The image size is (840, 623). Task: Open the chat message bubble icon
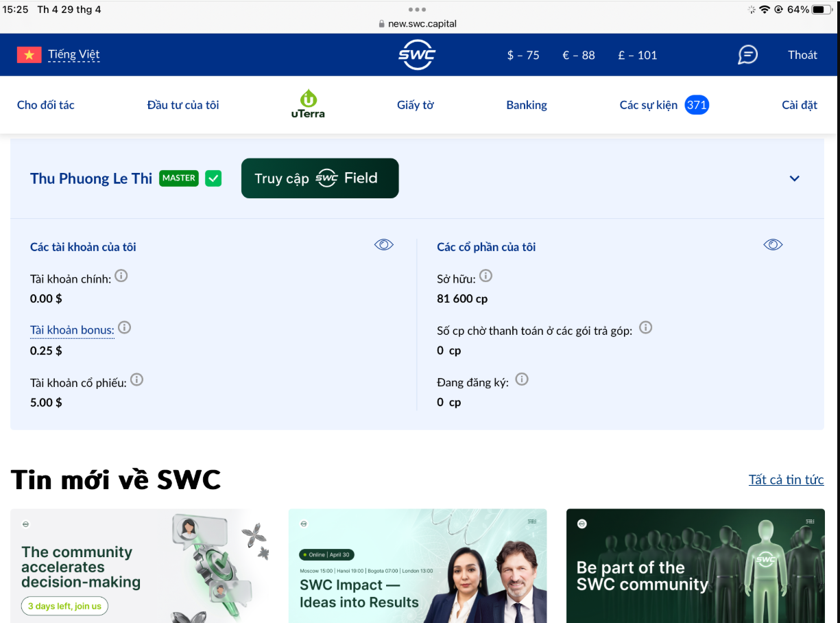pos(747,55)
